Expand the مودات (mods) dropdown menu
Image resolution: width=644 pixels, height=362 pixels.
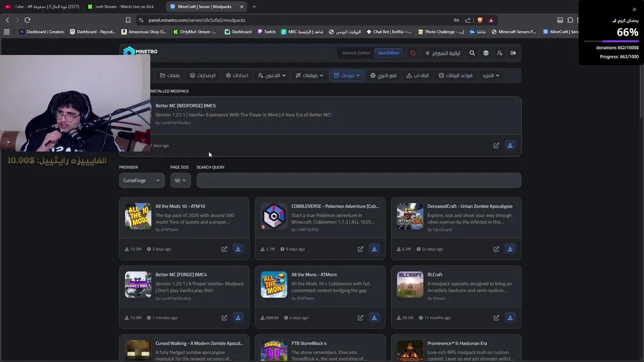pyautogui.click(x=347, y=75)
